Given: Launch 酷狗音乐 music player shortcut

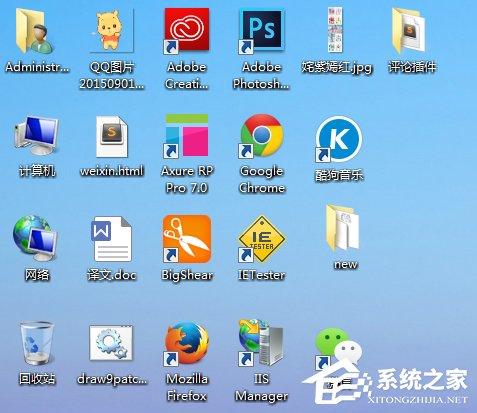Looking at the screenshot, I should [x=338, y=139].
